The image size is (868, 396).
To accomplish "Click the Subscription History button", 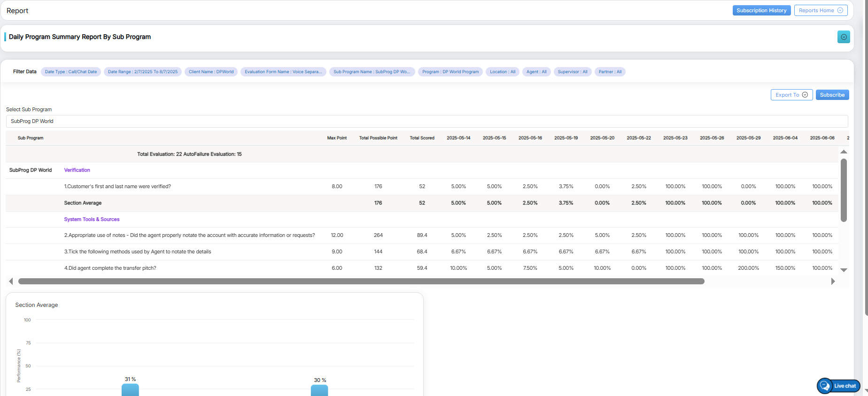I will [x=761, y=10].
